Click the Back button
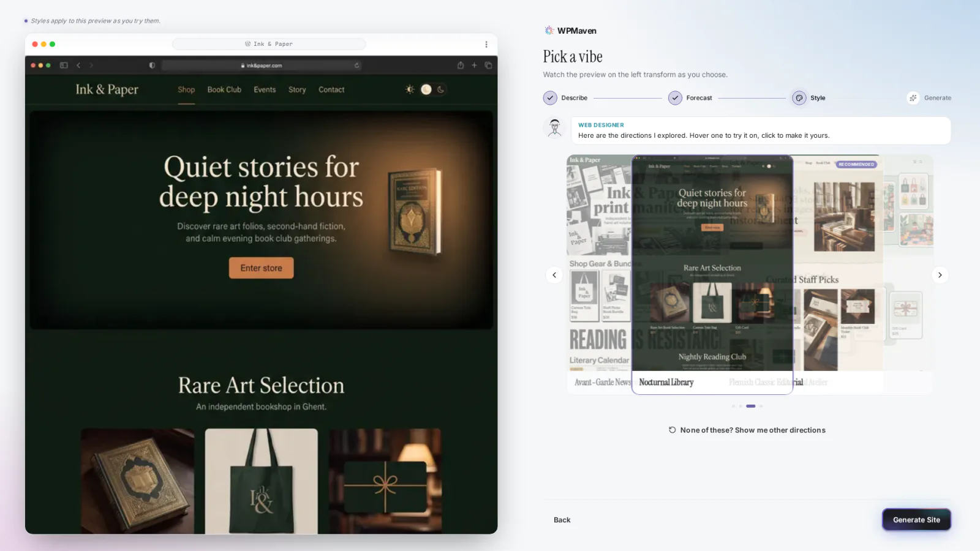This screenshot has height=551, width=980. 562,520
